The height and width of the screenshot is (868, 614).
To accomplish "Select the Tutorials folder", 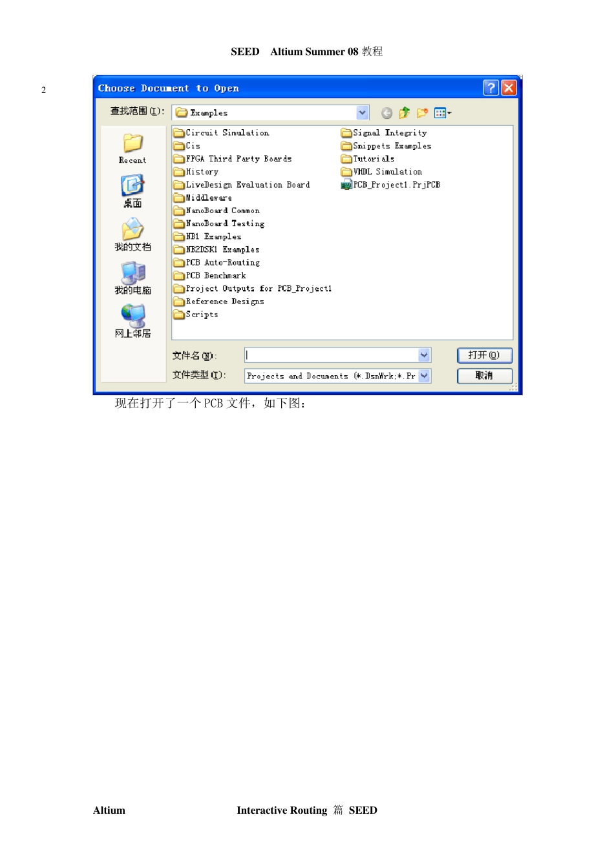I will [368, 159].
